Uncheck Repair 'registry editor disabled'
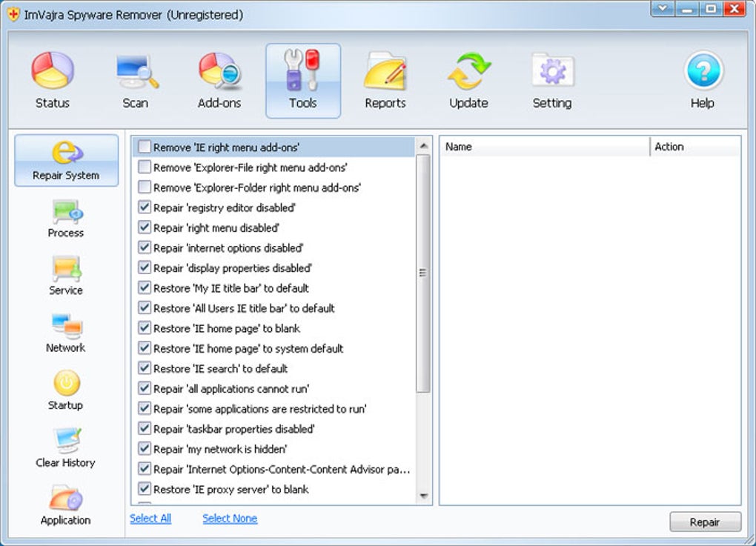The image size is (756, 546). click(145, 207)
